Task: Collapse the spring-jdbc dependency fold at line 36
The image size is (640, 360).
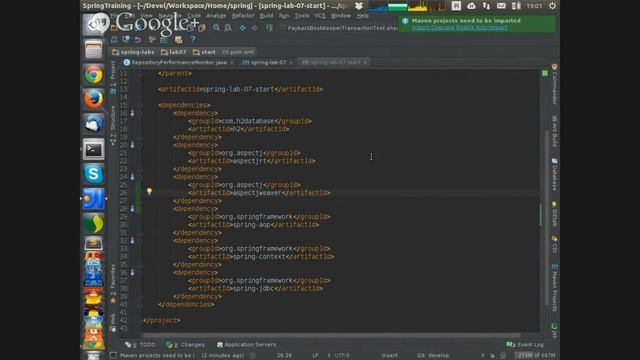Action: coord(140,272)
